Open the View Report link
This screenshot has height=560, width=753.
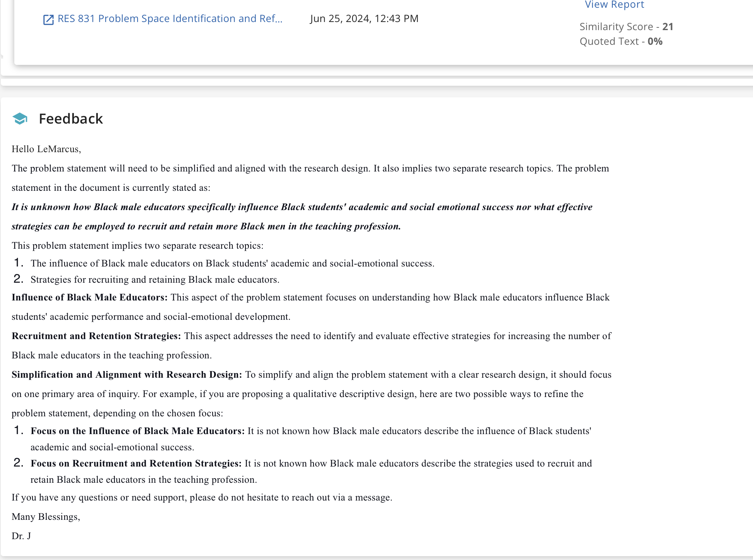click(614, 5)
